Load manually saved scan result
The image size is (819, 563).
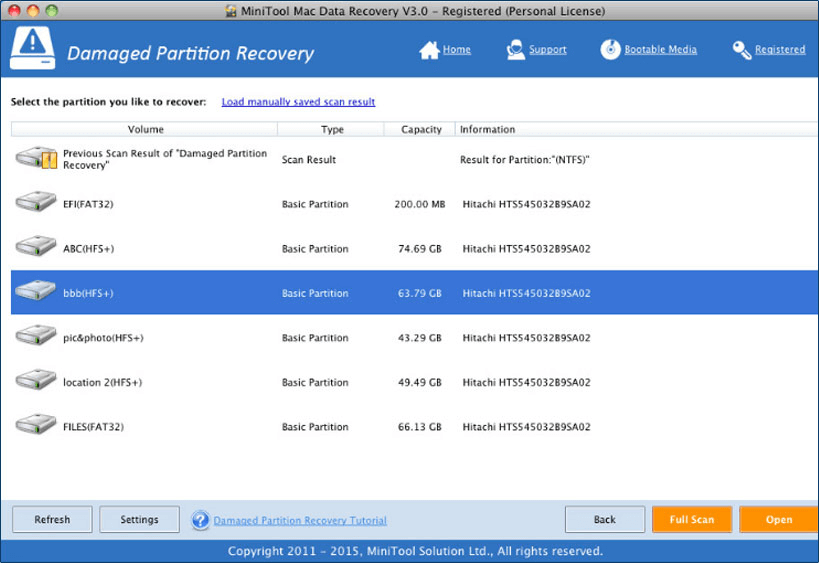coord(298,102)
